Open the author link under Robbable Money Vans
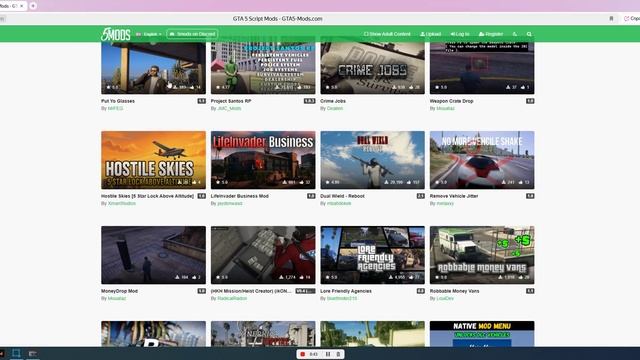 (x=445, y=298)
